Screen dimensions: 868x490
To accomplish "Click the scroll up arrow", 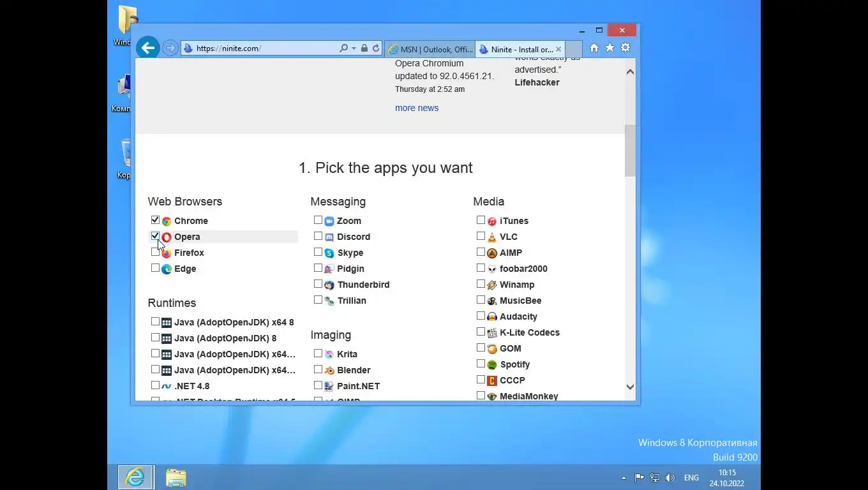I will [x=630, y=71].
